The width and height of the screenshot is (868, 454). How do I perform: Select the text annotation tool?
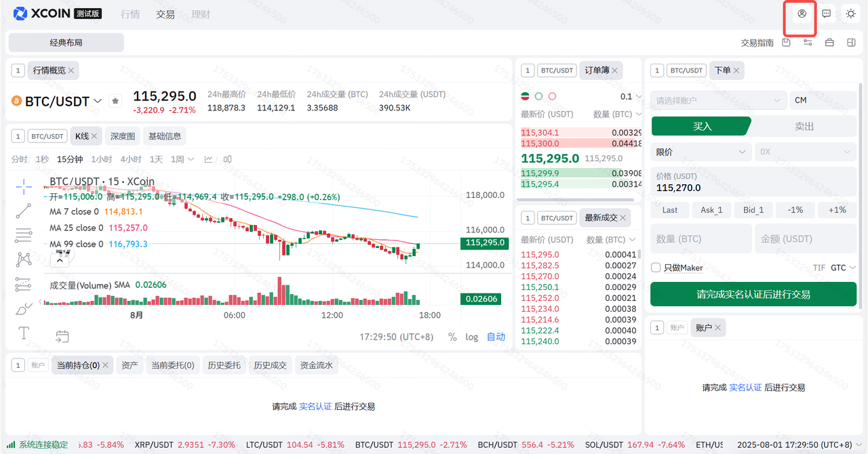point(24,333)
